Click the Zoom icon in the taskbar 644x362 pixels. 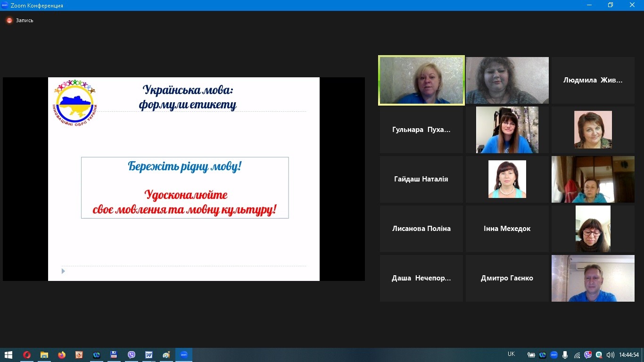click(x=184, y=355)
